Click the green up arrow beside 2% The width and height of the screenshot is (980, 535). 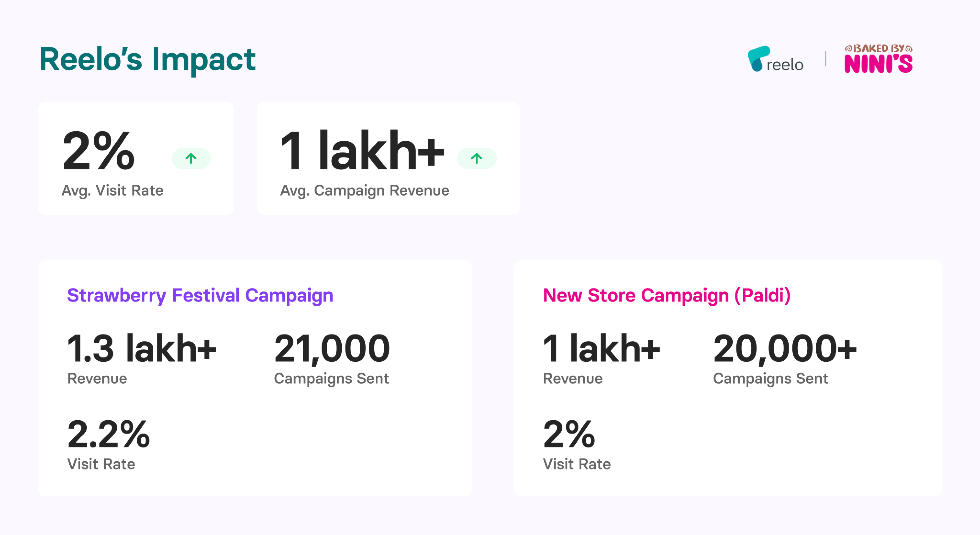click(x=191, y=158)
